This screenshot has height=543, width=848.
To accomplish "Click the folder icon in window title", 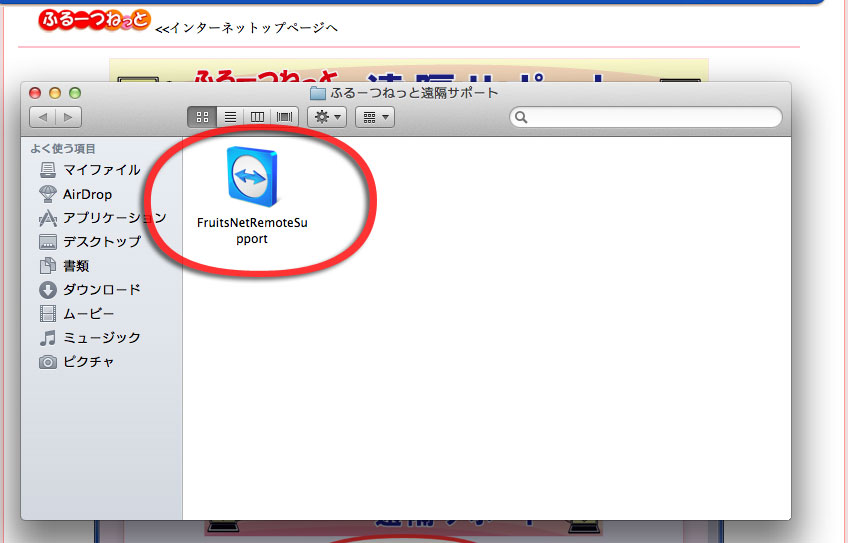I will [x=317, y=93].
